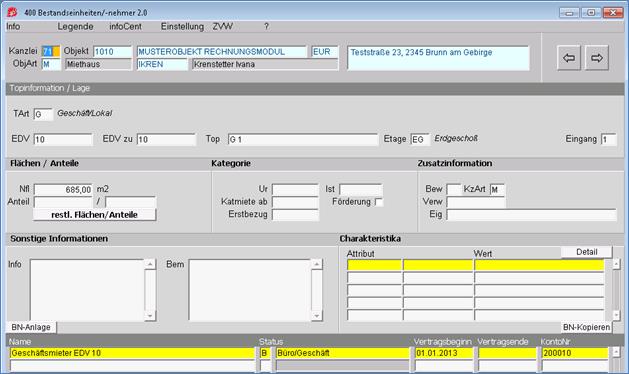Select first yellow Attribut cell
The image size is (629, 374).
click(374, 265)
